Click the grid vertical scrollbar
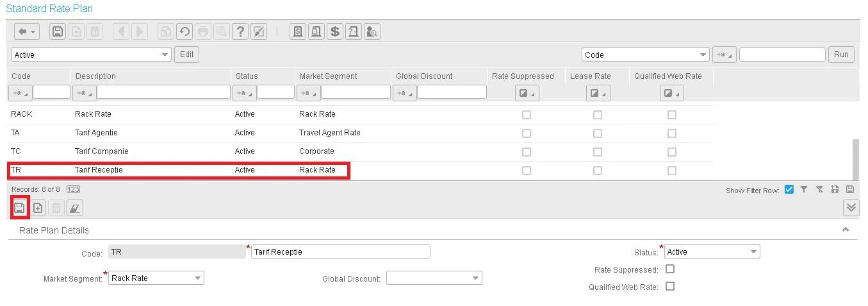 point(855,159)
